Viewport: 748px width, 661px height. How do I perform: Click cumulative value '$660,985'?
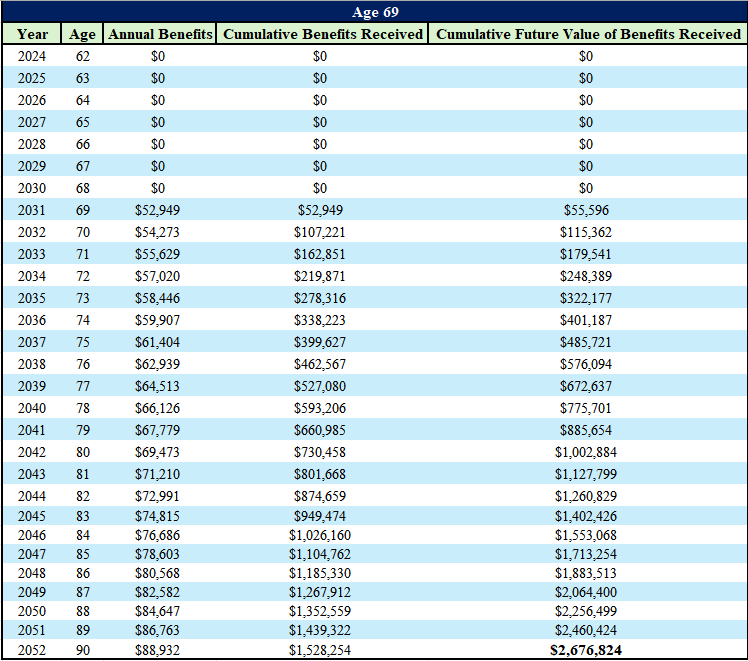[x=320, y=430]
